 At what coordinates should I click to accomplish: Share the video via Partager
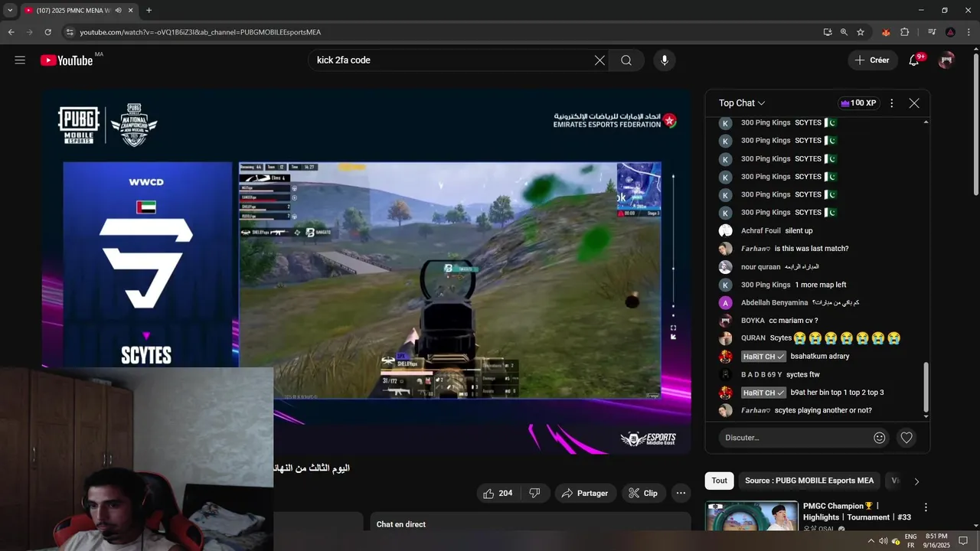click(x=585, y=494)
